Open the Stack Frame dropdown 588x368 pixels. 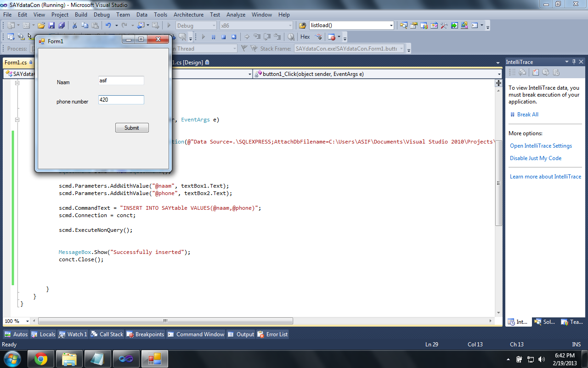click(x=349, y=48)
